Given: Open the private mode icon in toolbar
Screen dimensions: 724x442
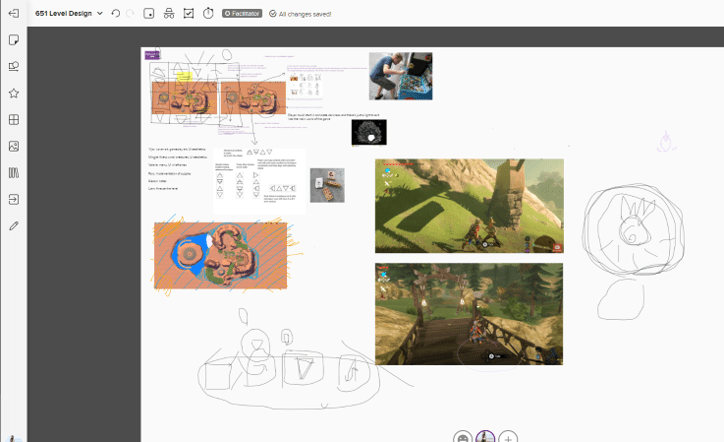Looking at the screenshot, I should [x=168, y=14].
